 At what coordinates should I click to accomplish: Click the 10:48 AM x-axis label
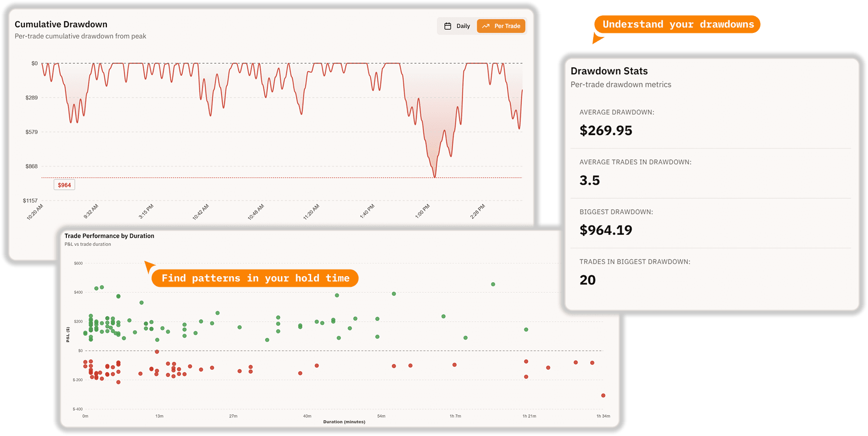[256, 212]
